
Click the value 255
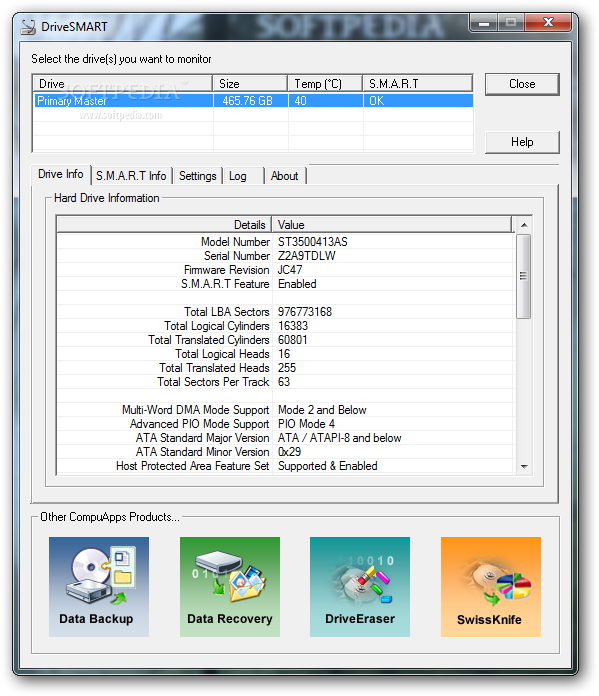point(287,368)
